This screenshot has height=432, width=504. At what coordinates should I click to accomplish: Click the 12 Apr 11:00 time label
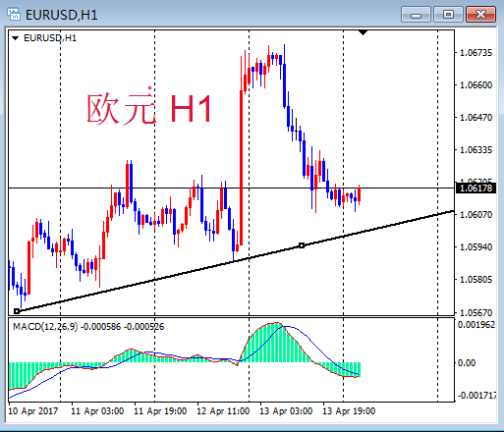[x=223, y=411]
